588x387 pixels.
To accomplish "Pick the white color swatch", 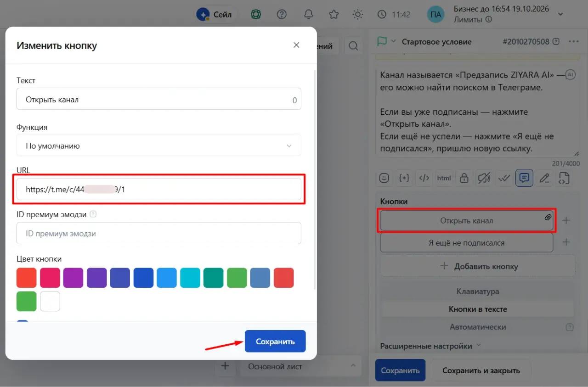I will point(50,301).
